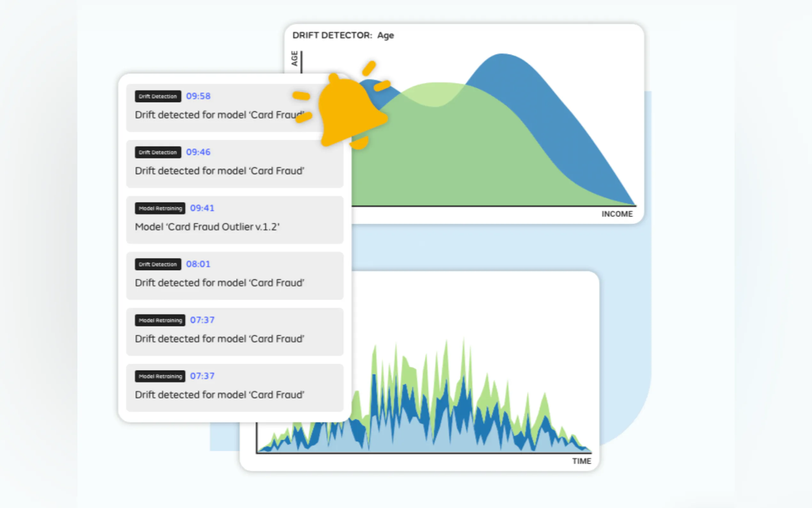Viewport: 812px width, 508px height.
Task: Click the TIME axis label
Action: tap(582, 461)
